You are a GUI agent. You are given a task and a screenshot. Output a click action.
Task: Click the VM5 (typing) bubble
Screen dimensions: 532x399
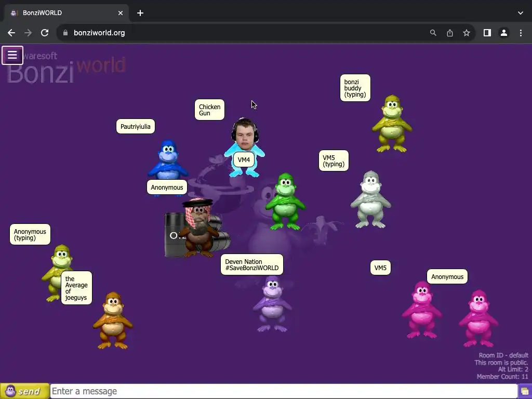coord(334,161)
